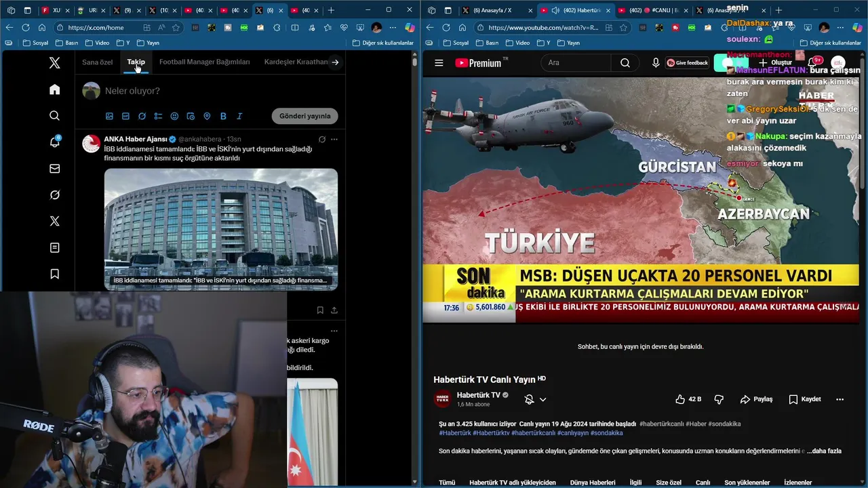
Task: Click YouTube Ara search field
Action: (576, 63)
